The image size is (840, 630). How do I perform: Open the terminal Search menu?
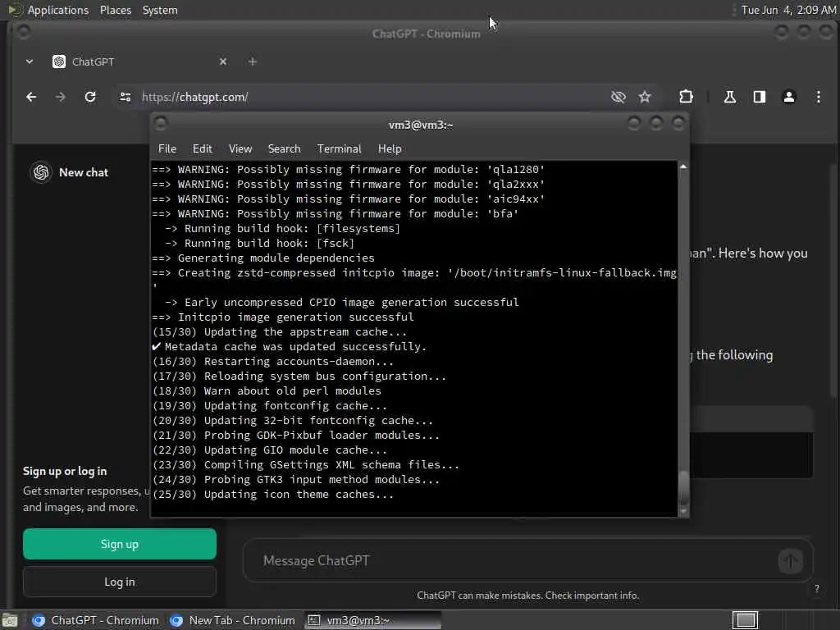coord(284,149)
